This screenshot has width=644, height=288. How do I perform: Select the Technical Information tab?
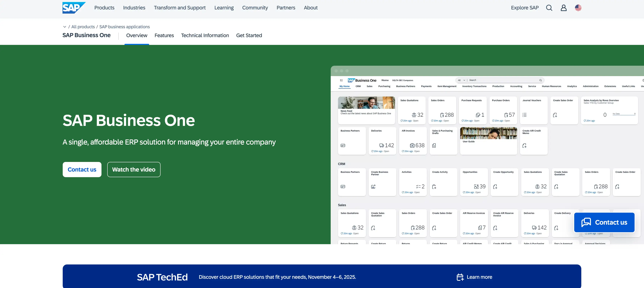205,36
